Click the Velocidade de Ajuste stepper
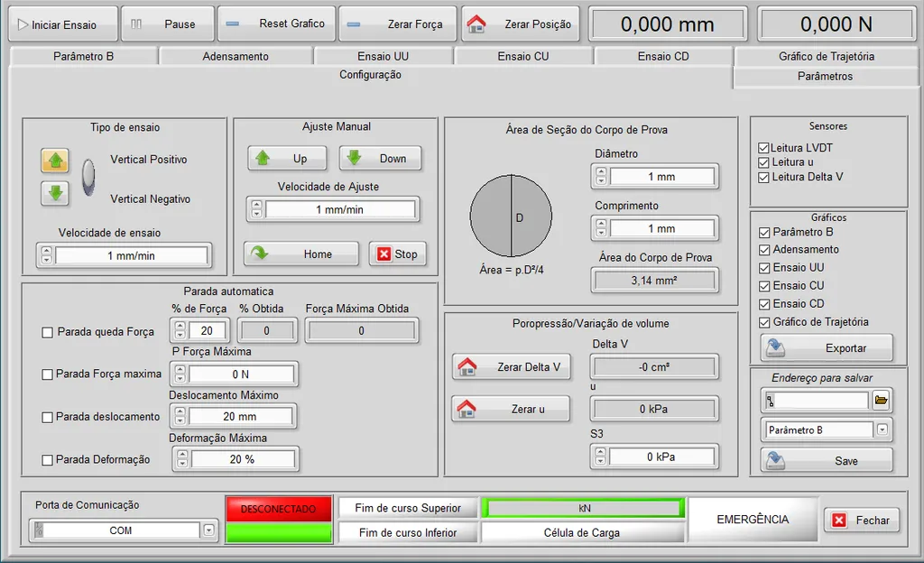This screenshot has width=924, height=563. [x=256, y=209]
